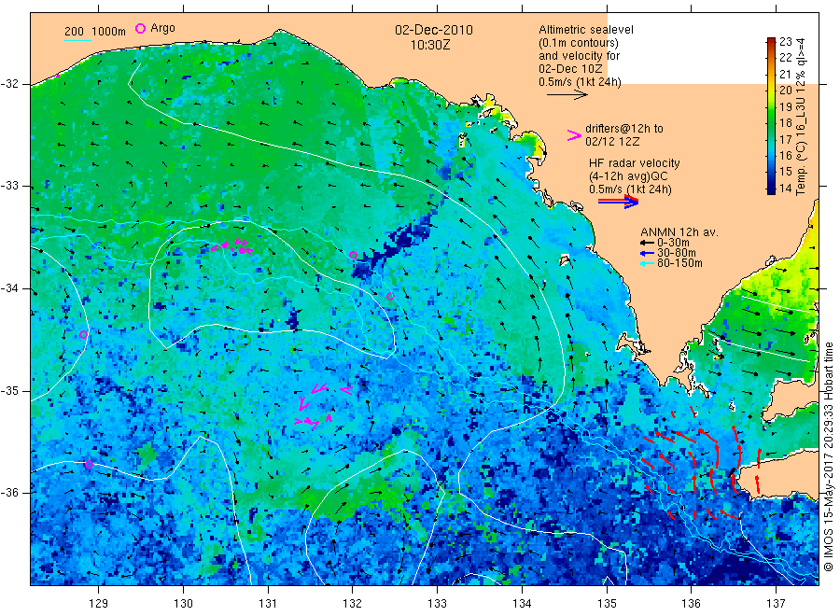840x616 pixels.
Task: Click the Argo float marker near 132.5°E, 34.1°S
Action: (390, 296)
